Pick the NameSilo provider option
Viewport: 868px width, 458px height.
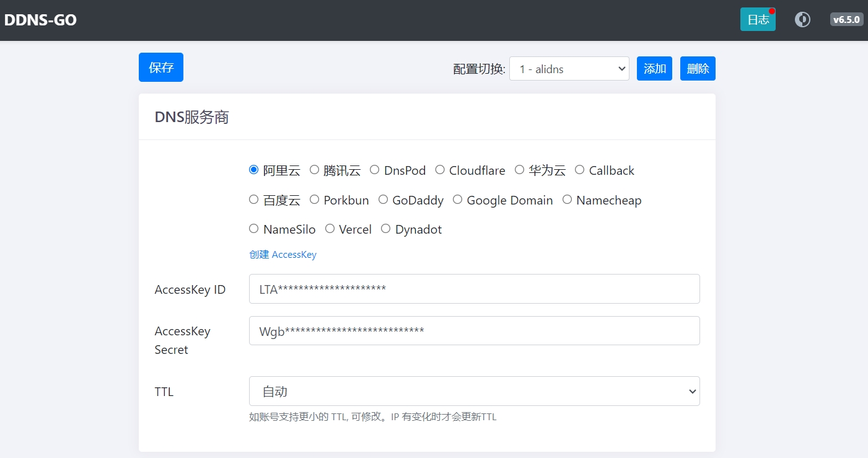253,229
